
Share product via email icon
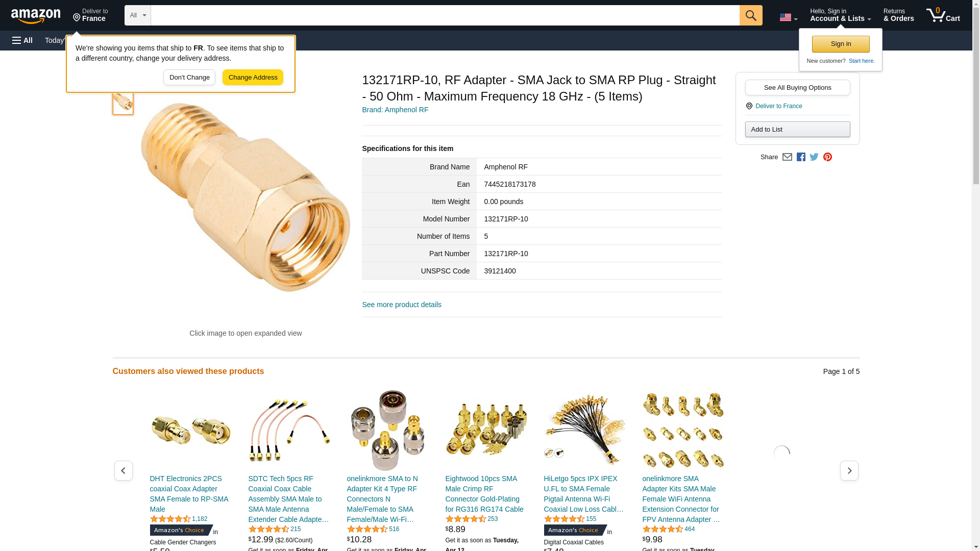pos(787,157)
